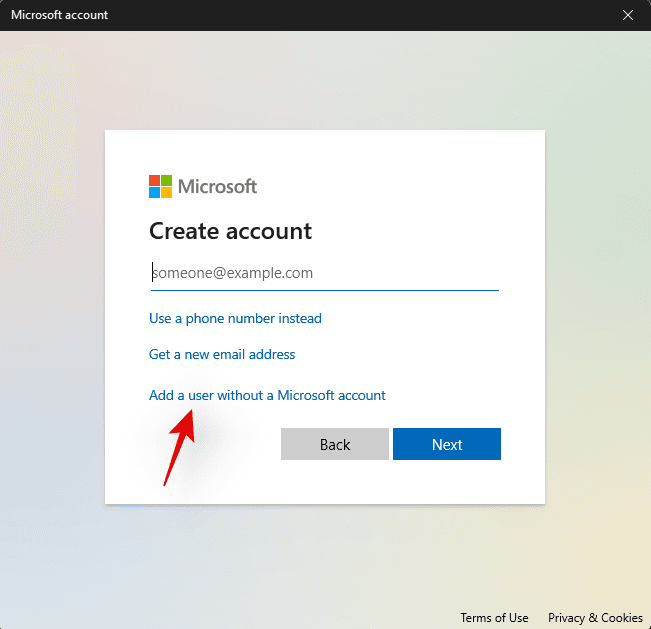Click the email address input field
The height and width of the screenshot is (629, 651).
tap(325, 273)
